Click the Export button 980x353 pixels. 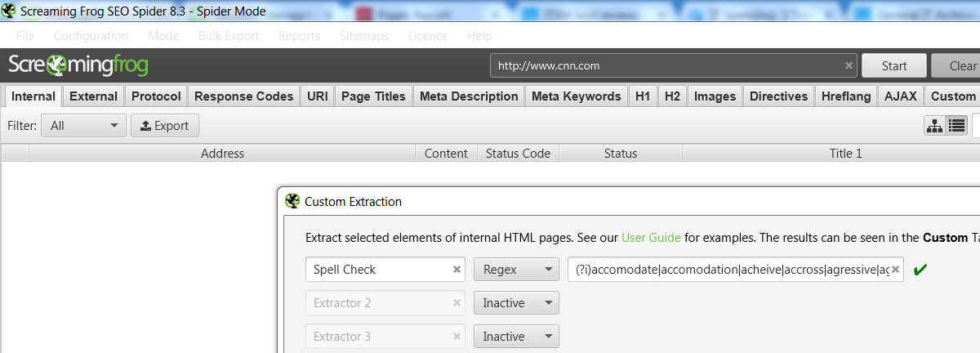[165, 126]
